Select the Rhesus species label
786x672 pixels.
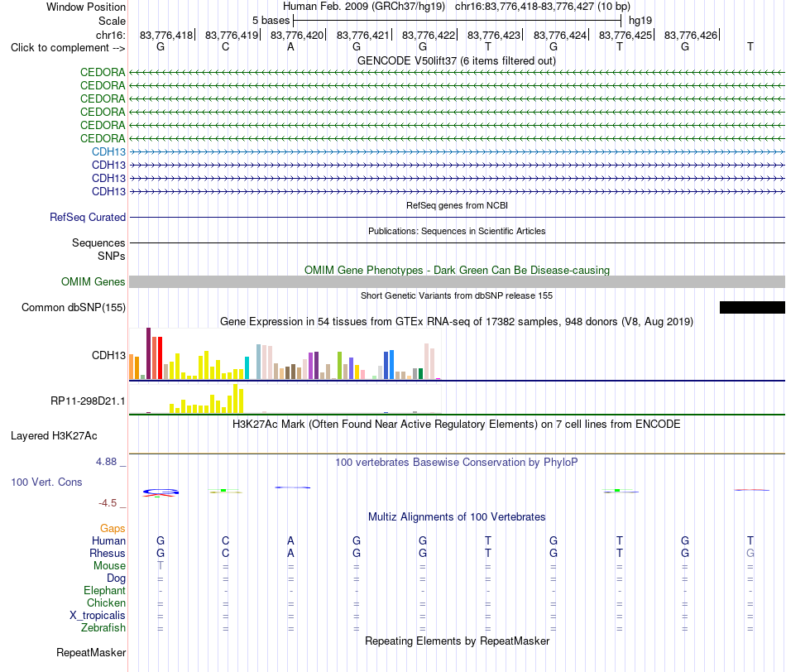108,553
